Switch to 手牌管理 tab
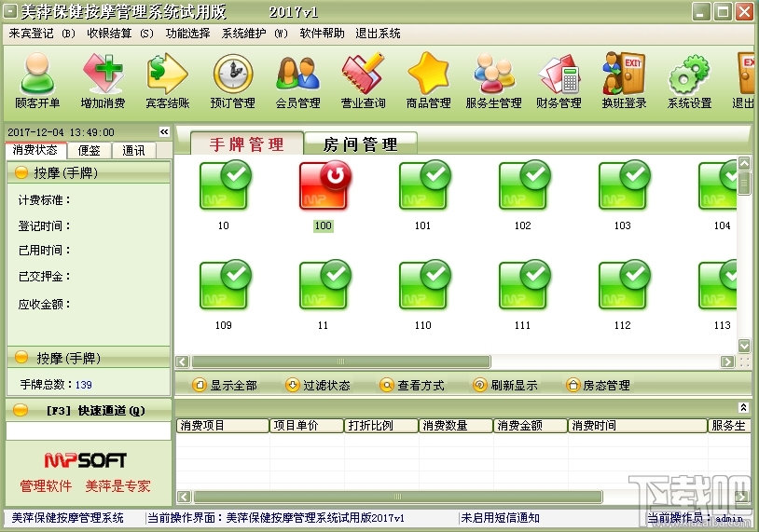The height and width of the screenshot is (532, 759). click(x=247, y=144)
